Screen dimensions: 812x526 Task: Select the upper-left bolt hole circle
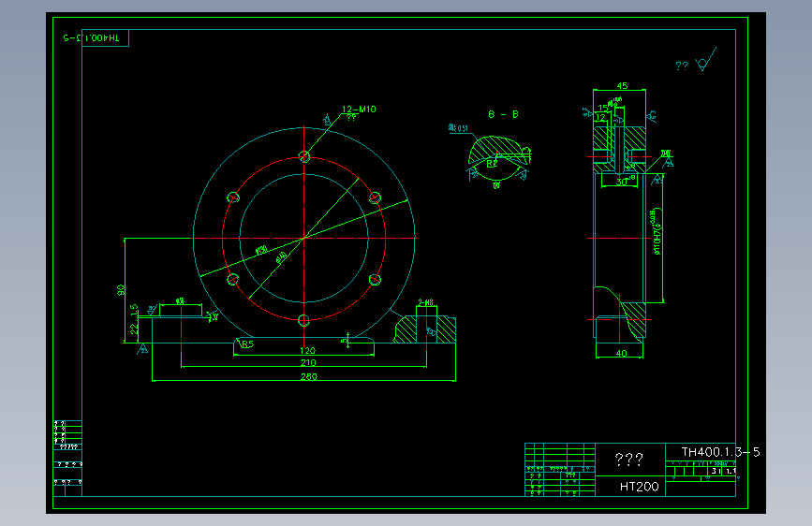coord(233,197)
